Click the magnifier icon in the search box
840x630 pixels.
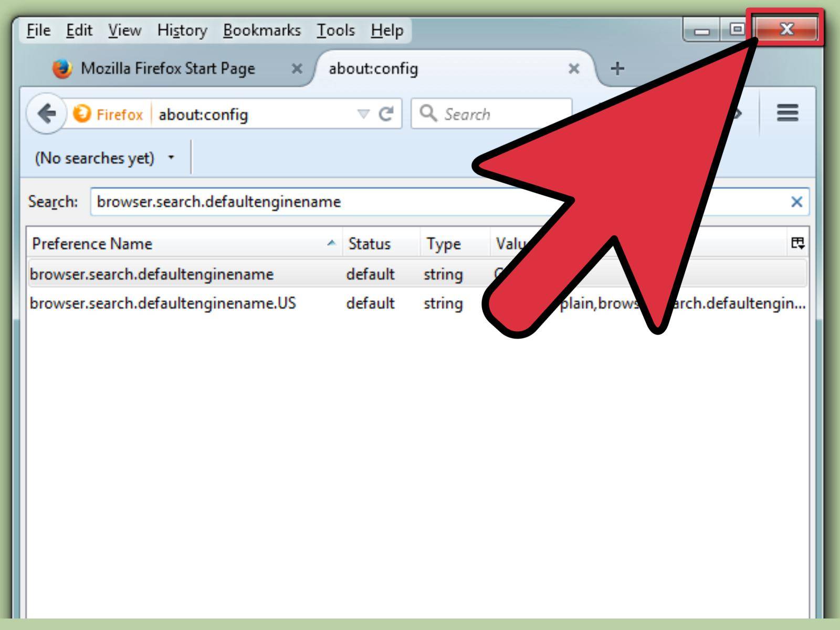[428, 113]
